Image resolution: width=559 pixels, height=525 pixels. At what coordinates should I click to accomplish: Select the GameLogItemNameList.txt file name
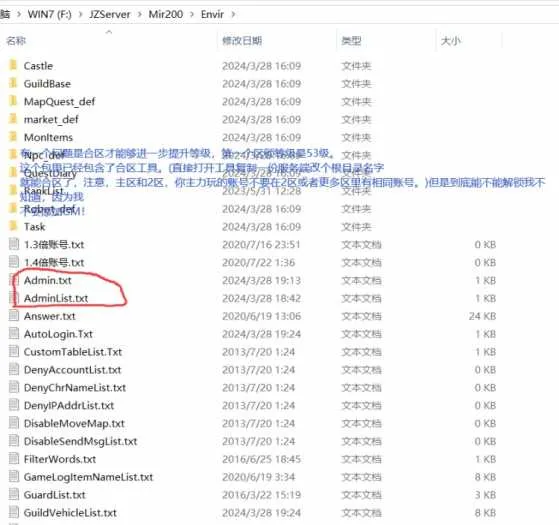pos(88,477)
